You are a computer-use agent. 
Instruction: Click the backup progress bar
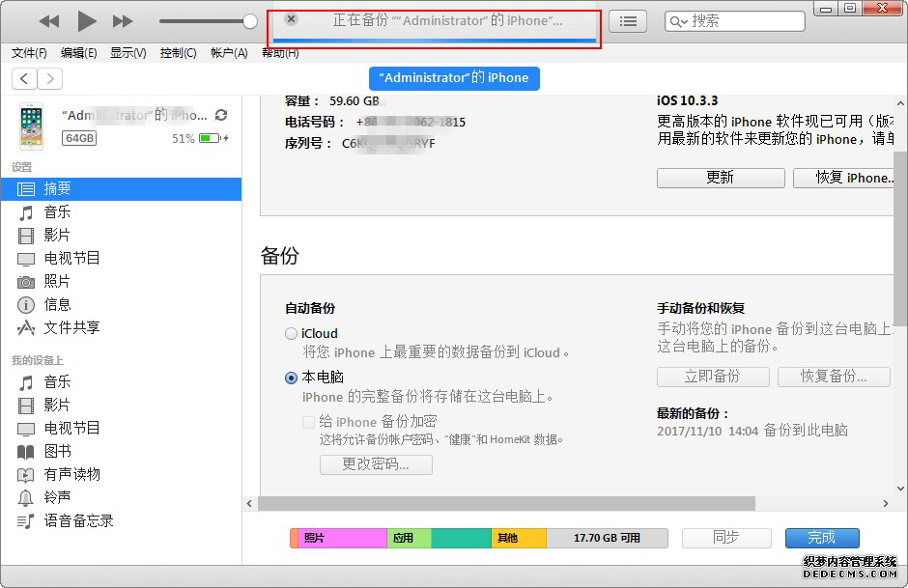pos(435,40)
